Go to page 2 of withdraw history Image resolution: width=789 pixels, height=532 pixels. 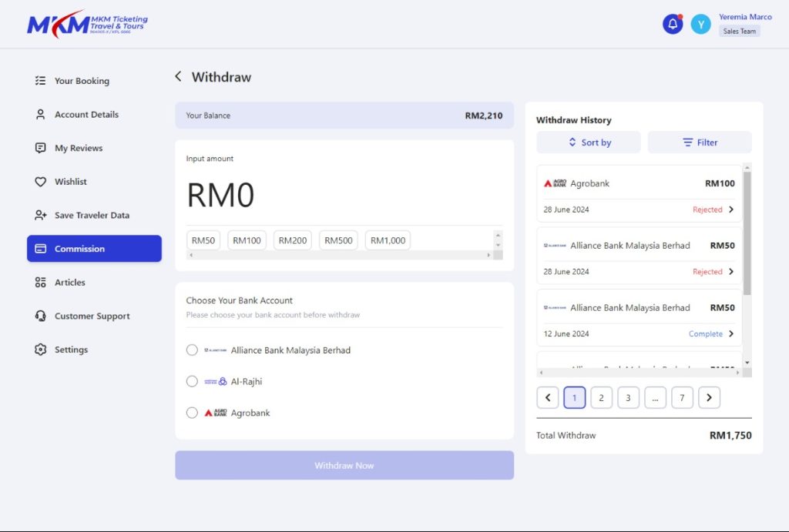click(601, 397)
